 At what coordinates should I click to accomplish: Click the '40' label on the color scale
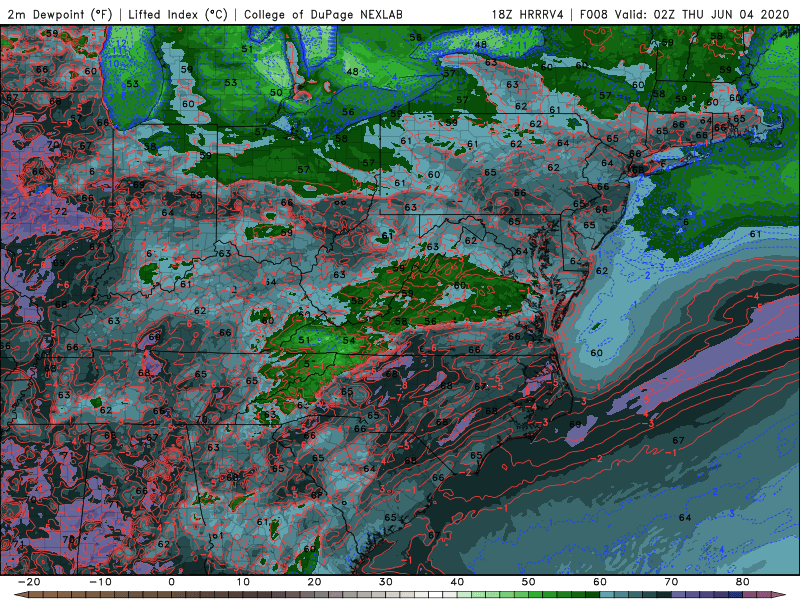click(x=457, y=582)
